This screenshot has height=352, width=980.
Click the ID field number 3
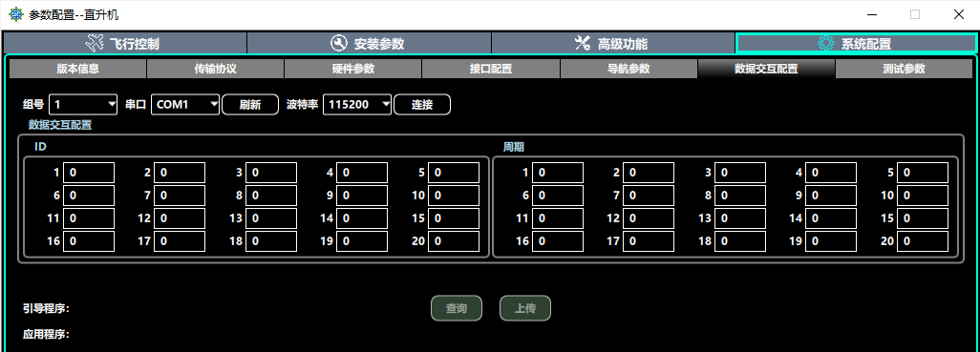coord(270,173)
